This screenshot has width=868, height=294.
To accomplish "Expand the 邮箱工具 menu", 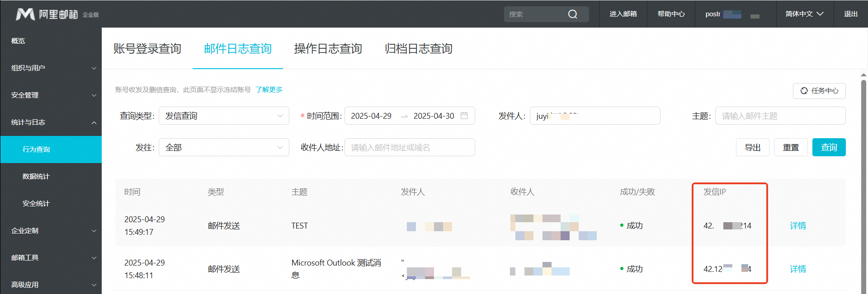I will 51,258.
